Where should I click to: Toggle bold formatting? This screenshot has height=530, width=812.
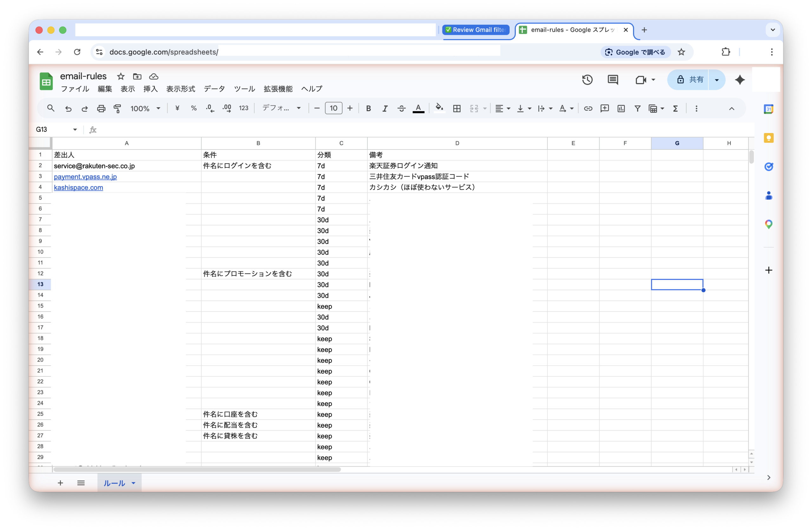tap(368, 109)
